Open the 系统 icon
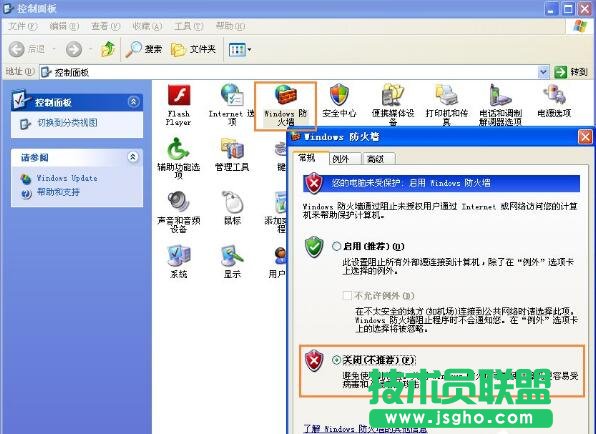This screenshot has height=434, width=596. pyautogui.click(x=179, y=261)
